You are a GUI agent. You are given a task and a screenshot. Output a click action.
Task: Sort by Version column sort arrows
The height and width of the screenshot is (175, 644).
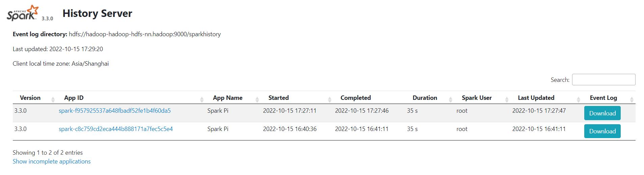(x=53, y=99)
